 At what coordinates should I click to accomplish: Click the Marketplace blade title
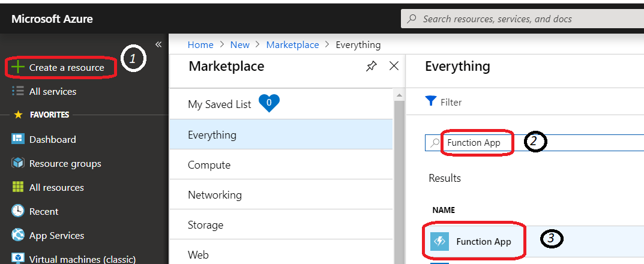coord(226,66)
